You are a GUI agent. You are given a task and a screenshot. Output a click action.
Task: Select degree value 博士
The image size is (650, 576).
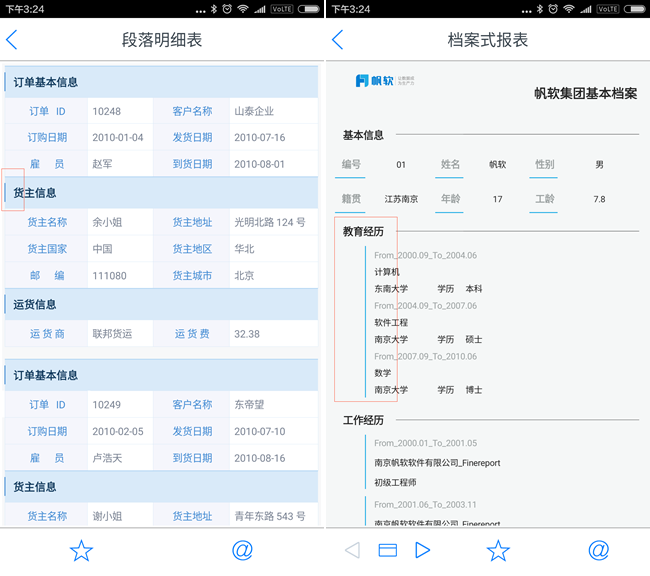473,390
